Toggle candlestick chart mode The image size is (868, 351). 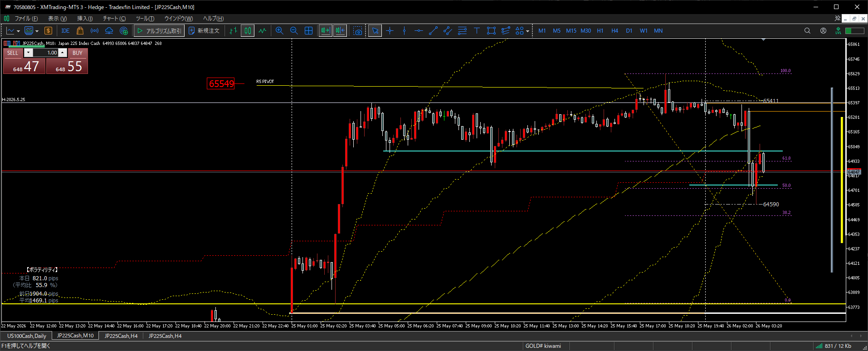(x=248, y=31)
